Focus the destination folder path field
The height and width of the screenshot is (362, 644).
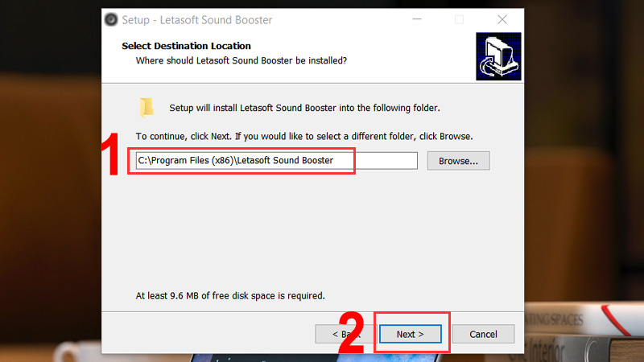click(x=276, y=160)
